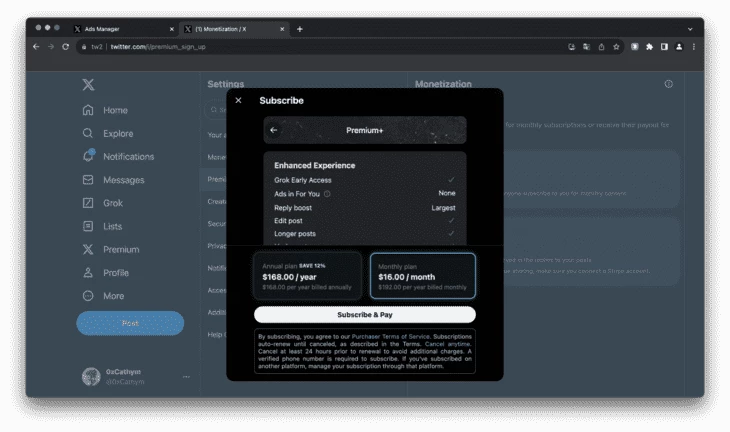The width and height of the screenshot is (730, 432).
Task: Go back using Premium+ arrow
Action: 274,130
